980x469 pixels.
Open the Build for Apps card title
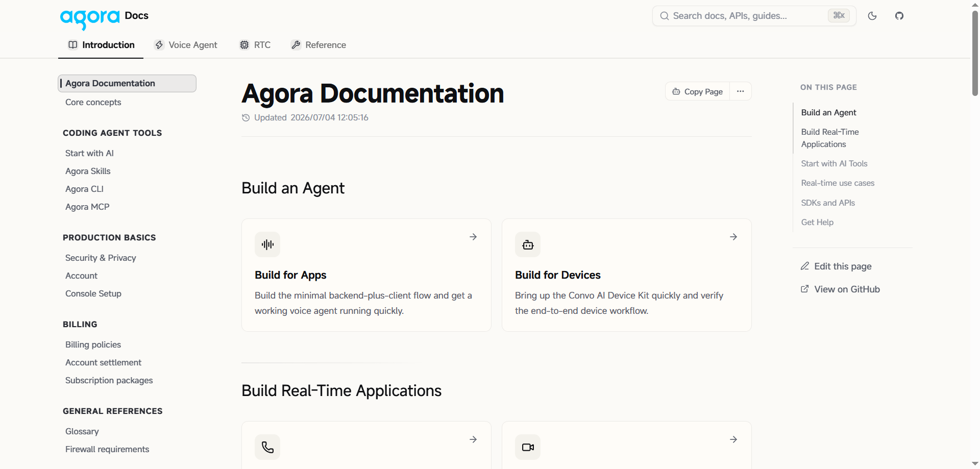coord(290,275)
